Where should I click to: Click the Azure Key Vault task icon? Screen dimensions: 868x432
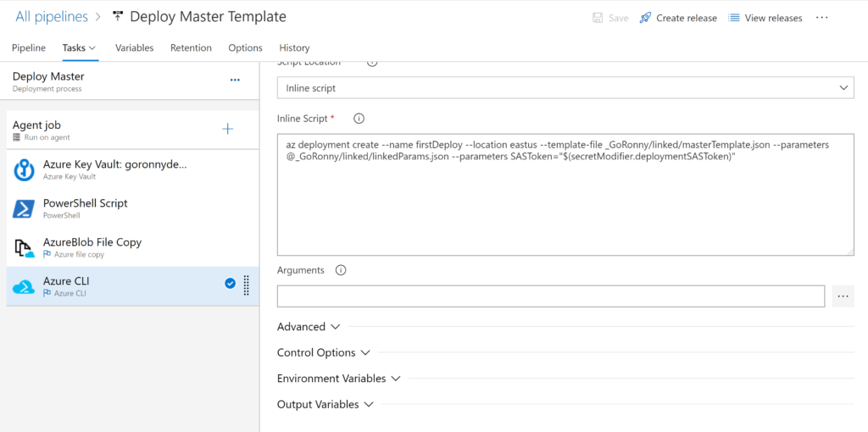pyautogui.click(x=24, y=170)
